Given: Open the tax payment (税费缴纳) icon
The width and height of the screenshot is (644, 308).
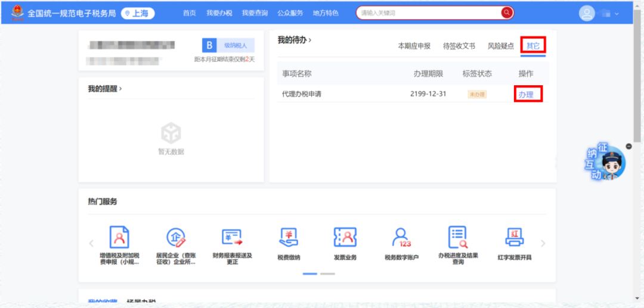Looking at the screenshot, I should coord(289,238).
